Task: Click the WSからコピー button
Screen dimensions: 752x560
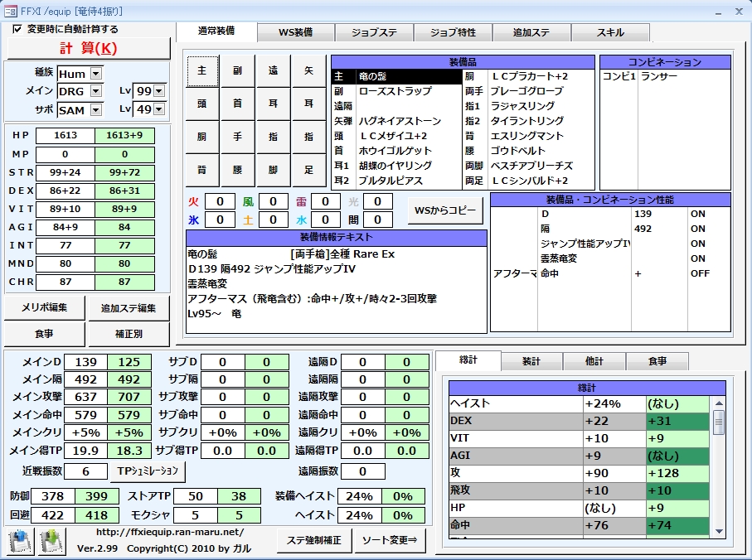Action: pyautogui.click(x=445, y=210)
